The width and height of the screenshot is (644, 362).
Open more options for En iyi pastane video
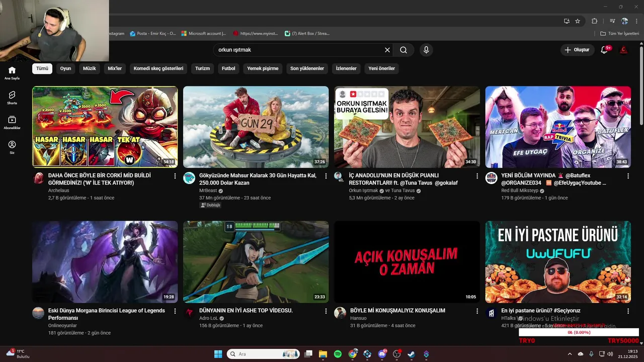628,311
